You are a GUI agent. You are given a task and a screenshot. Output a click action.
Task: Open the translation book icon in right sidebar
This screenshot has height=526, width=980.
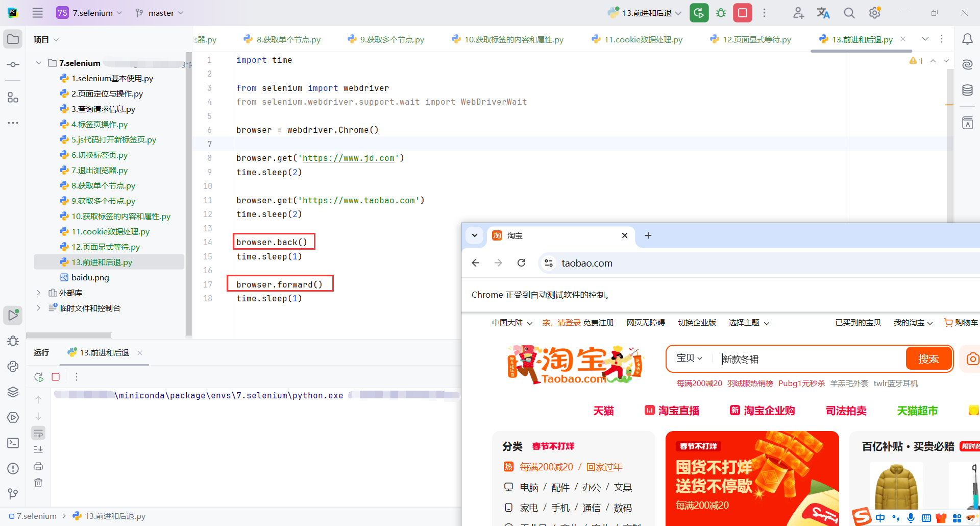click(967, 123)
